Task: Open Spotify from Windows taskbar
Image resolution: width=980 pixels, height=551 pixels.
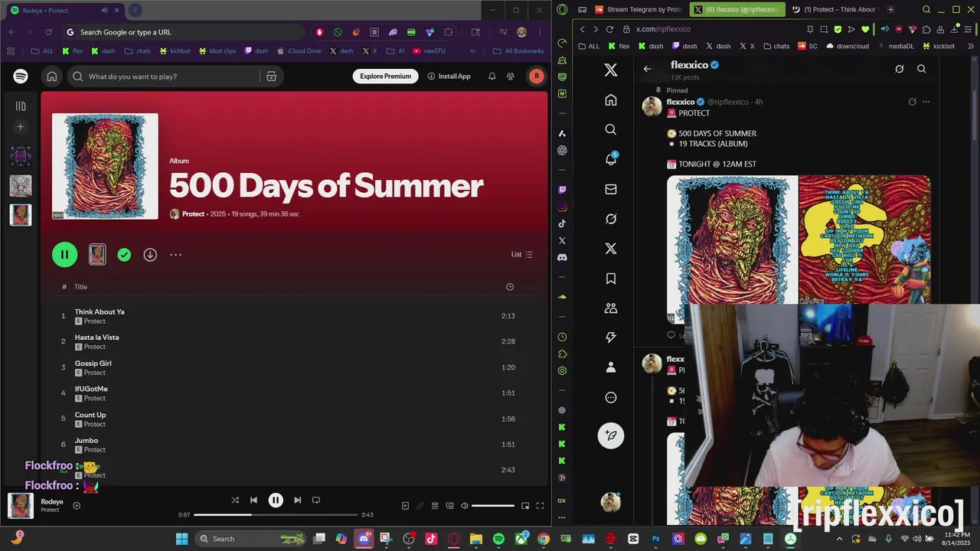Action: [x=498, y=539]
